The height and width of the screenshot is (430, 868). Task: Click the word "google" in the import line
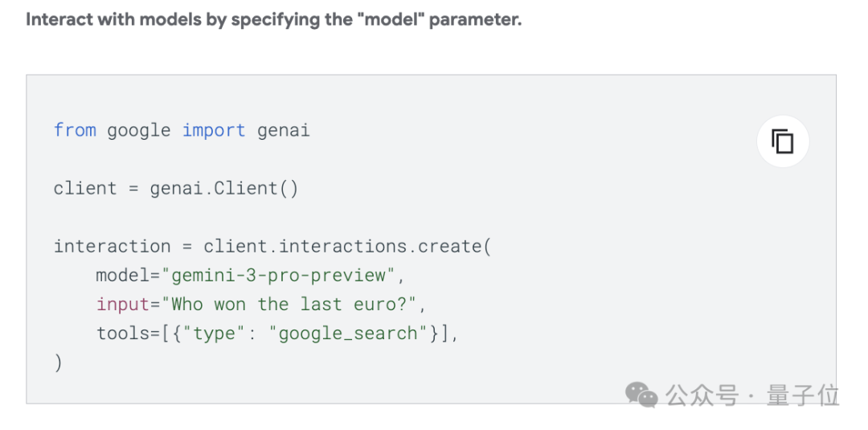[x=139, y=130]
